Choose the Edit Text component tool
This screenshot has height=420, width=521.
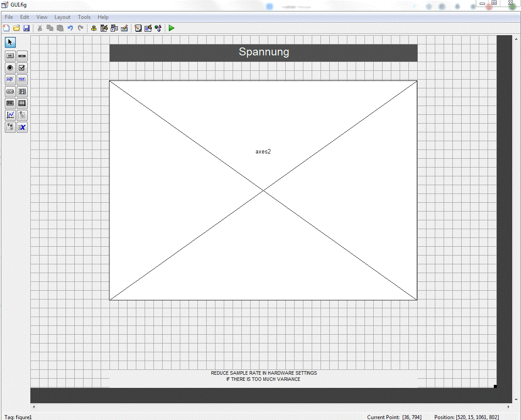tap(10, 80)
